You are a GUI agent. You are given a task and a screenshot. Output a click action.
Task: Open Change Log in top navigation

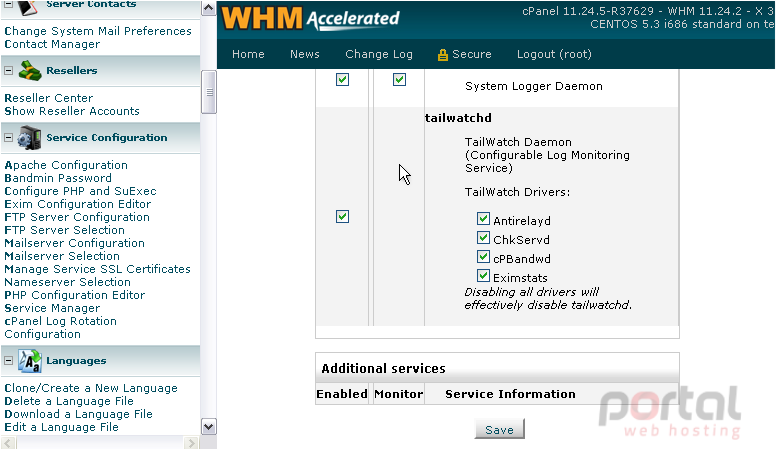[x=379, y=54]
